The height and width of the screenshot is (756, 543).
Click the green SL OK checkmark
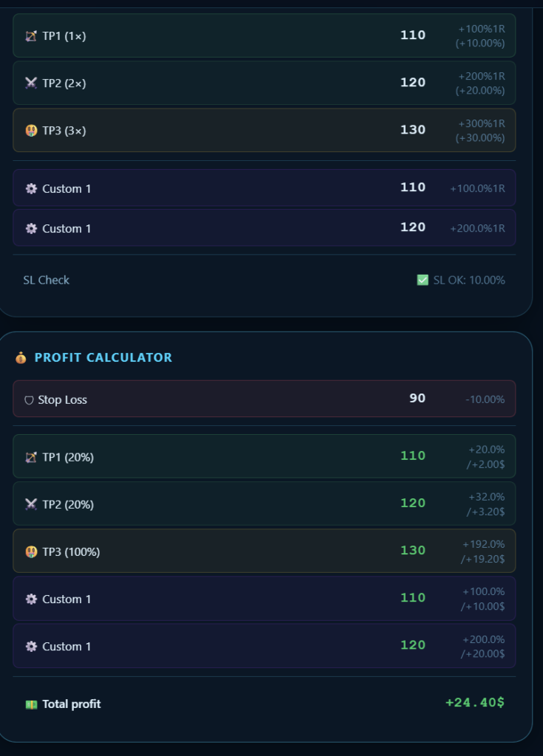coord(423,280)
